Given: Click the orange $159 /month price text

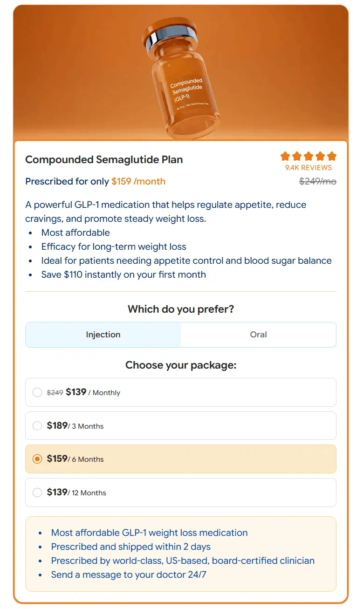Looking at the screenshot, I should point(138,181).
